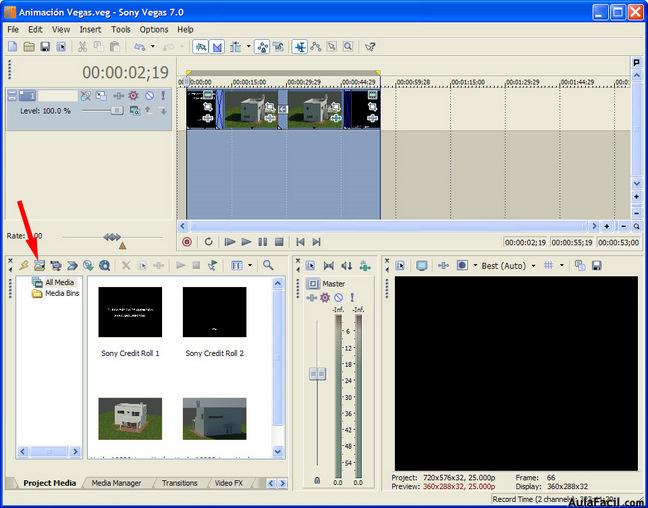The image size is (648, 508).
Task: Select Sony Credit Roll 1 thumbnail
Action: [x=130, y=312]
